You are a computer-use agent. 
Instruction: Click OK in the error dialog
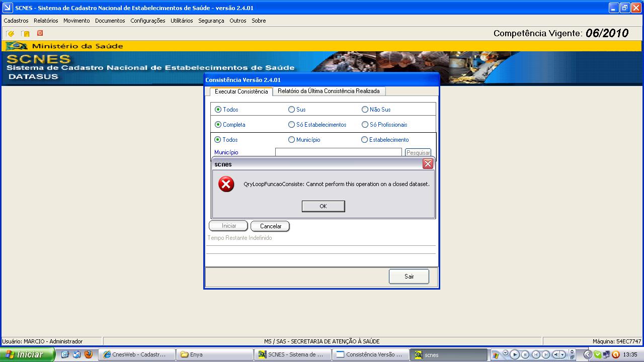coord(323,206)
